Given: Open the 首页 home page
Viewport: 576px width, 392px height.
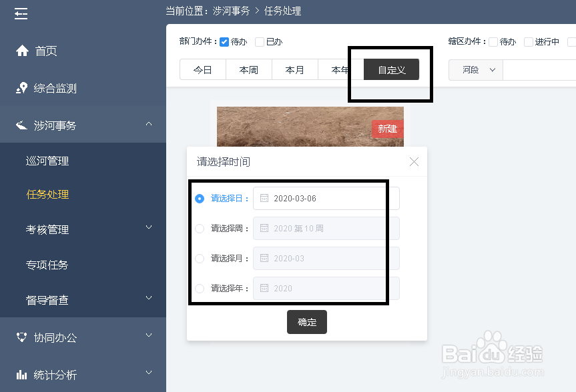Looking at the screenshot, I should pos(46,51).
